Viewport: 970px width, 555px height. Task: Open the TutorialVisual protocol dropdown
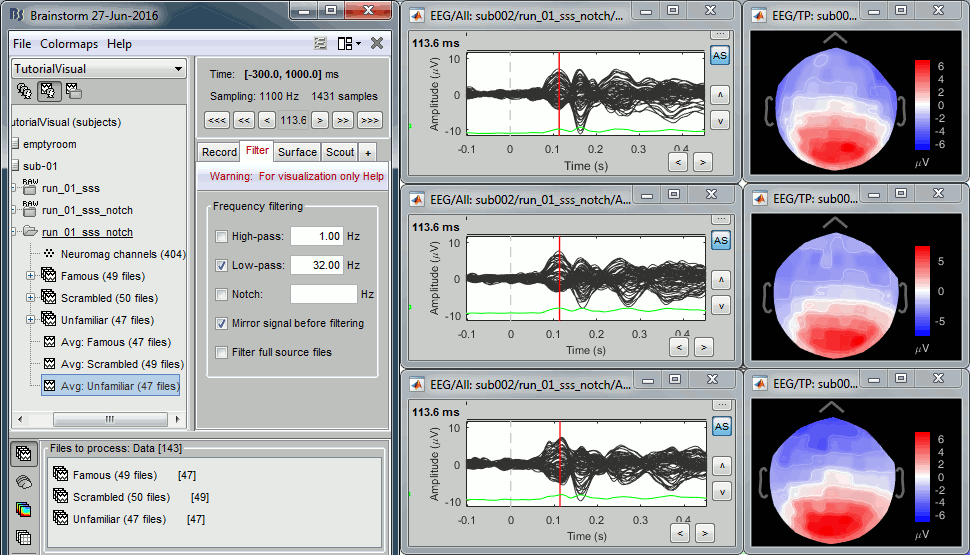[x=98, y=69]
